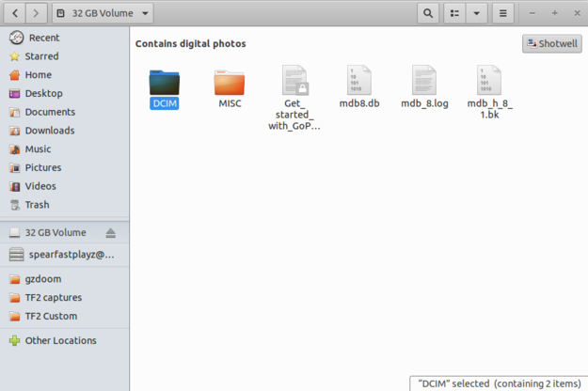The width and height of the screenshot is (588, 391).
Task: Open the 32 GB Volume path dropdown
Action: point(102,14)
